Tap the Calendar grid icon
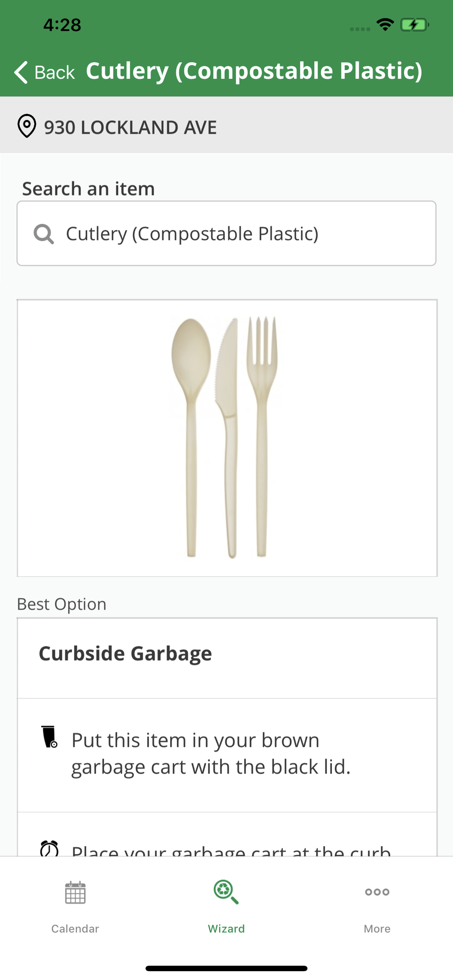 click(x=75, y=892)
